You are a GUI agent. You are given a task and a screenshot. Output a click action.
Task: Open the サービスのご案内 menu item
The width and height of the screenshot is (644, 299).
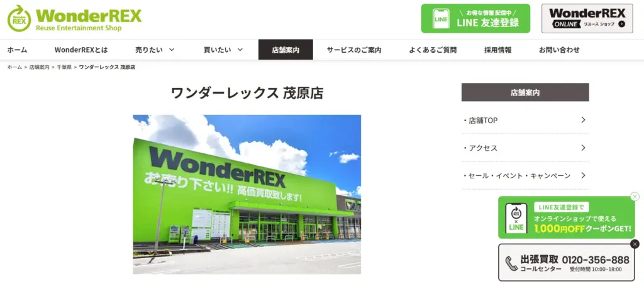[354, 50]
